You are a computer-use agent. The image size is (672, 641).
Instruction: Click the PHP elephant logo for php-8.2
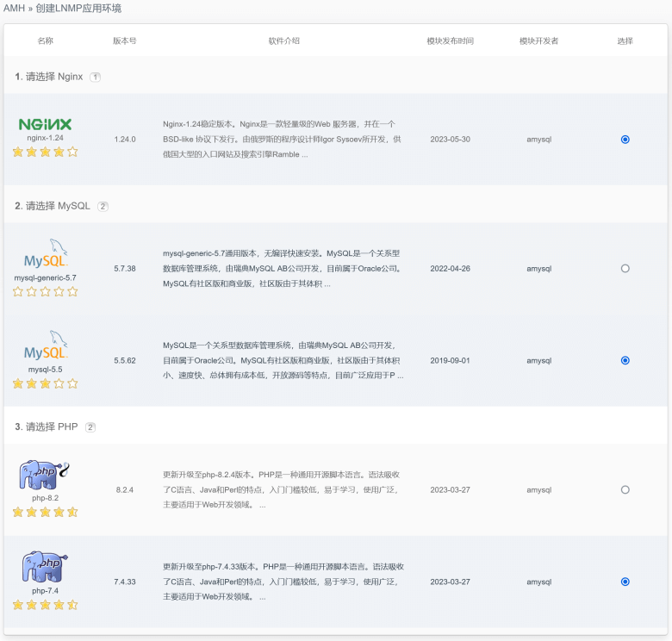[44, 476]
